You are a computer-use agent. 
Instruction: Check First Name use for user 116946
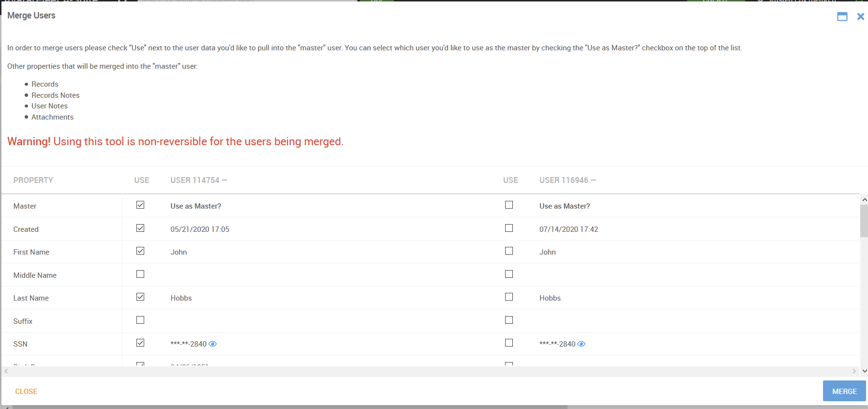(x=509, y=251)
